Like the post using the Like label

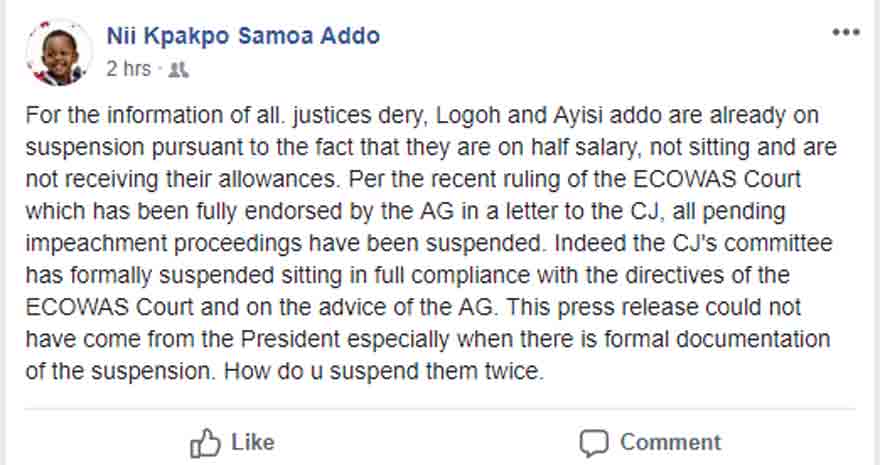pyautogui.click(x=253, y=443)
